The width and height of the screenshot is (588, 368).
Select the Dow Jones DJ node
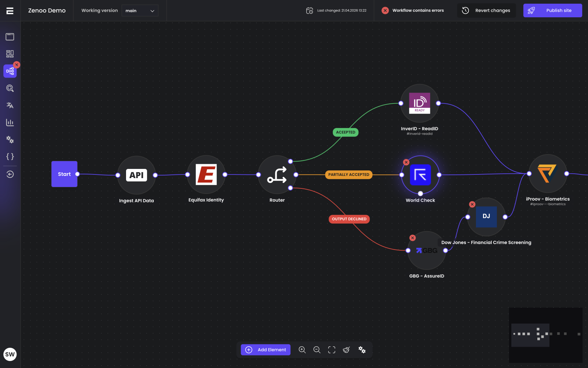[x=486, y=217]
